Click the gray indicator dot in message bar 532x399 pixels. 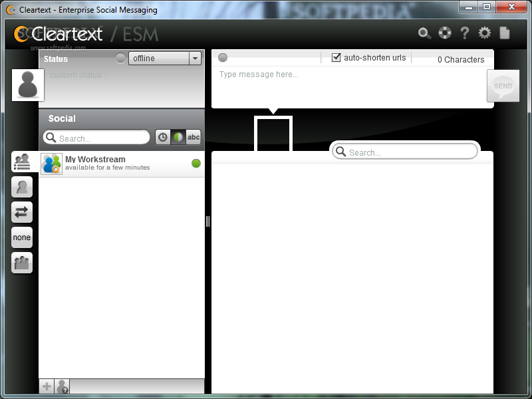(x=223, y=58)
